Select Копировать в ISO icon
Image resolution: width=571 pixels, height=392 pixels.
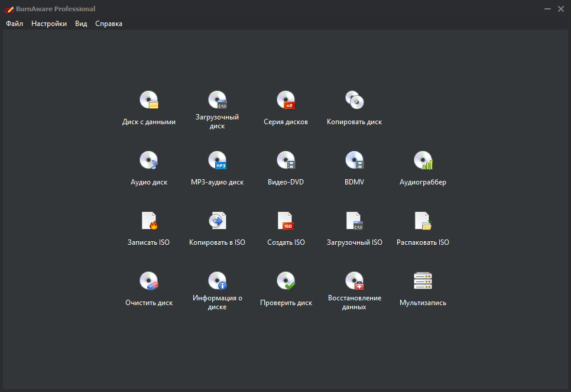(x=218, y=221)
